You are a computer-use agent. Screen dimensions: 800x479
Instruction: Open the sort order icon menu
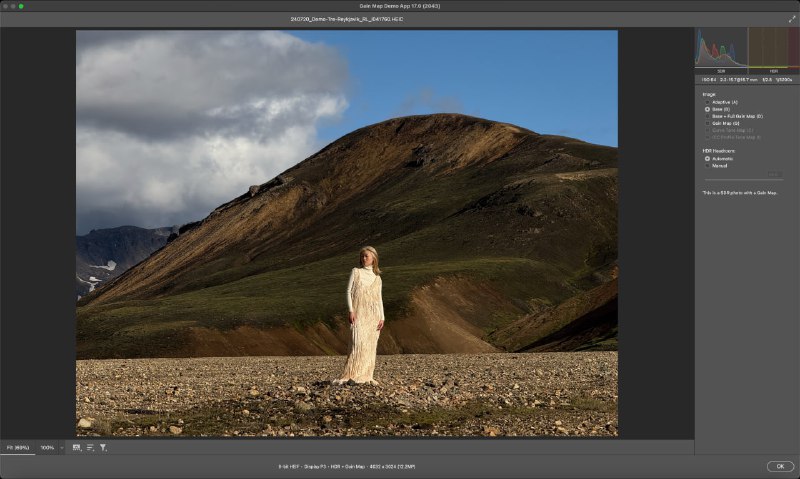pos(90,447)
